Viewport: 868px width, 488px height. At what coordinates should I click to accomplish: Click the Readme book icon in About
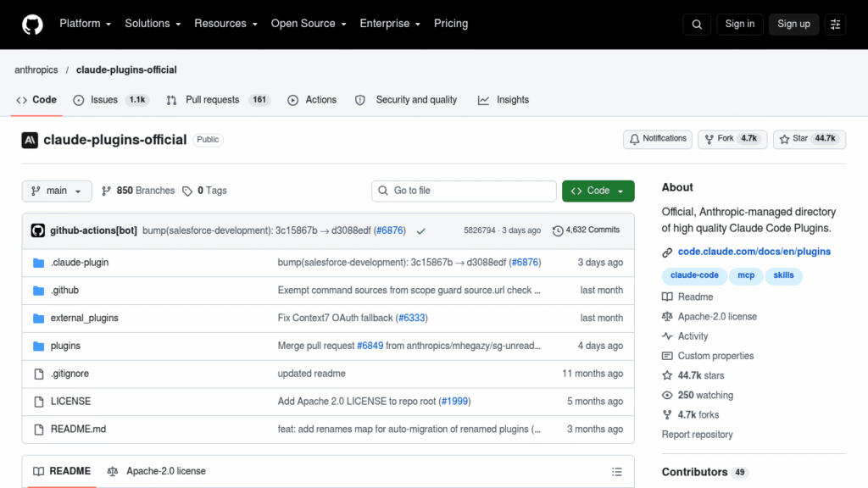[x=667, y=297]
